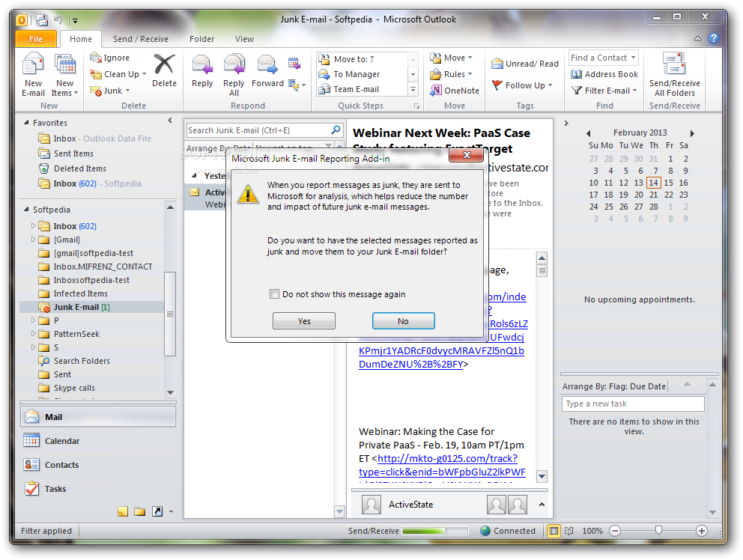Go to next month in calendar
This screenshot has width=743, height=560.
pyautogui.click(x=692, y=133)
